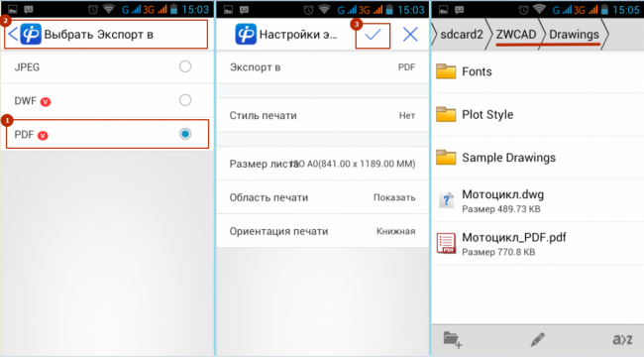Tap the new folder icon in bottom bar
Viewport: 644px width, 357px height.
(453, 340)
